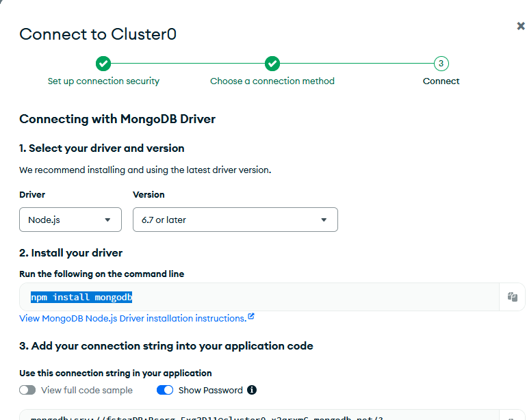Viewport: 527px width, 420px height.
Task: Click the green checkmark for connection security
Action: (x=103, y=64)
